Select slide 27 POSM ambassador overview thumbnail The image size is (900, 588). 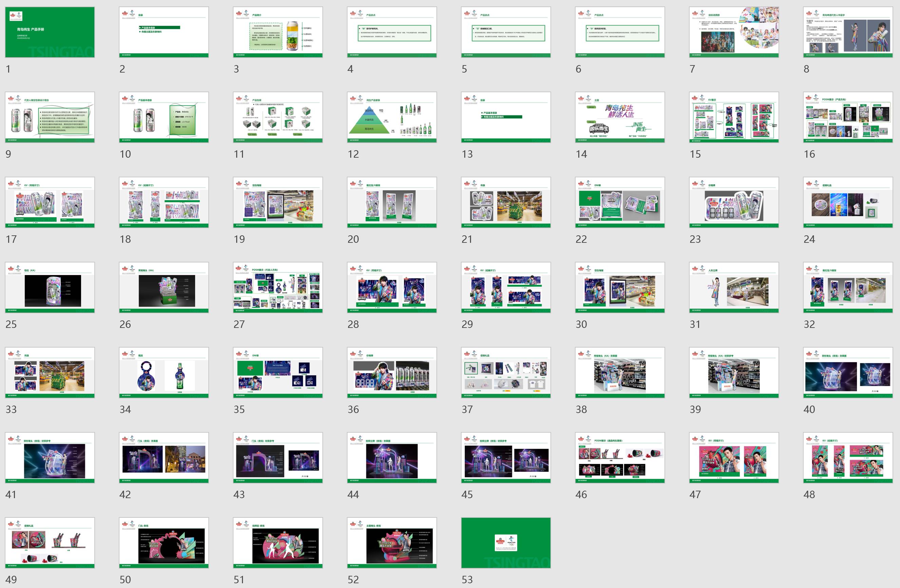coord(278,288)
